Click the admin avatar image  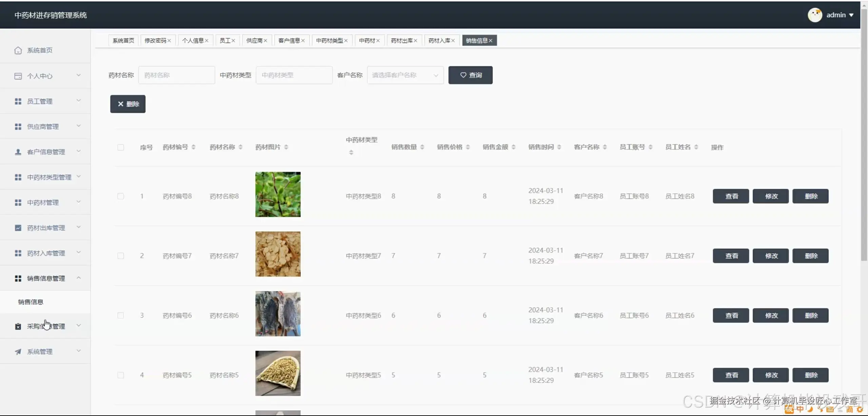(815, 15)
